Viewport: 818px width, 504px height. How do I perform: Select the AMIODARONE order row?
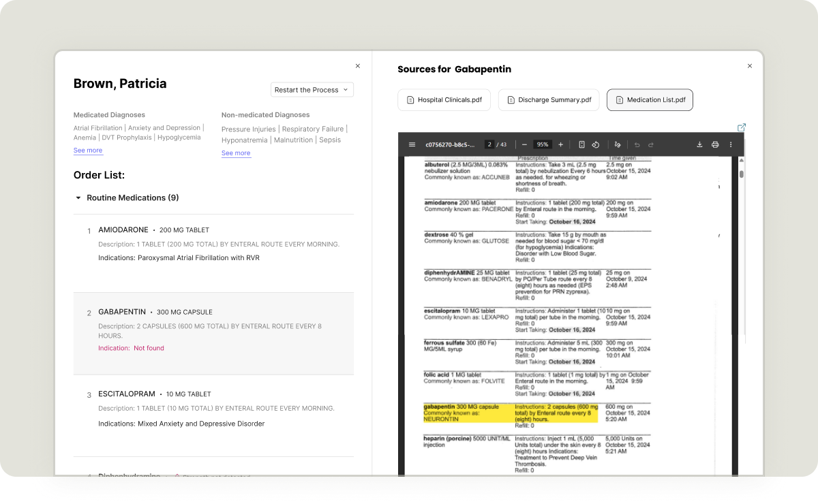point(213,253)
